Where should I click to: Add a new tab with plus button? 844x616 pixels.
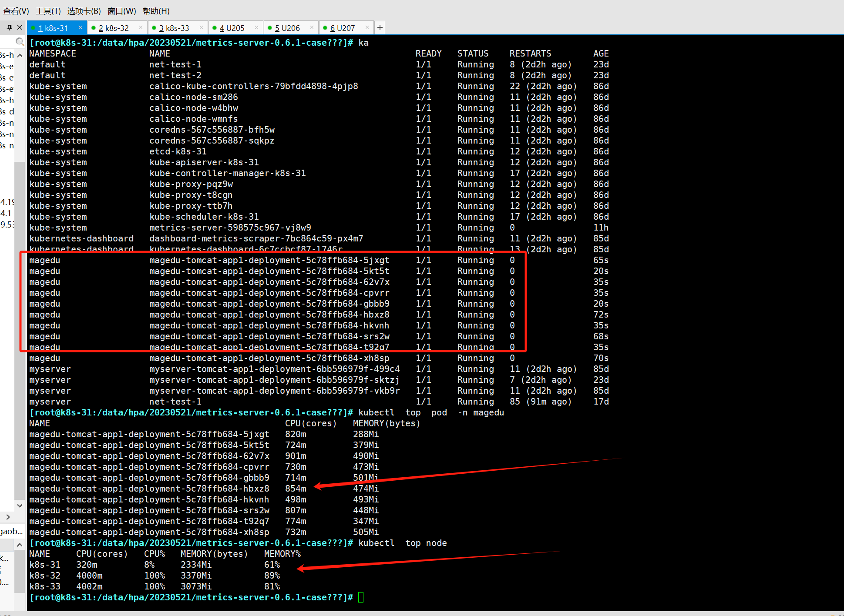pos(380,28)
